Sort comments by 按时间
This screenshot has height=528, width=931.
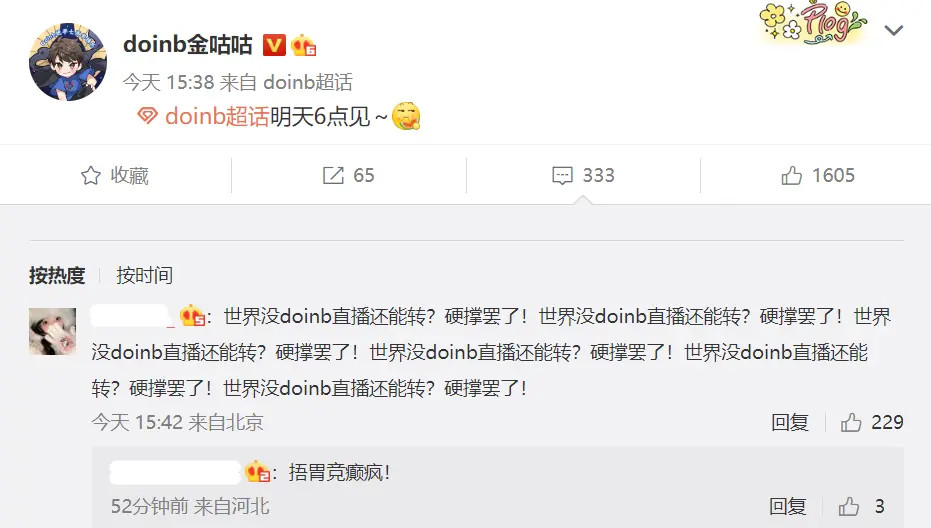[x=144, y=276]
